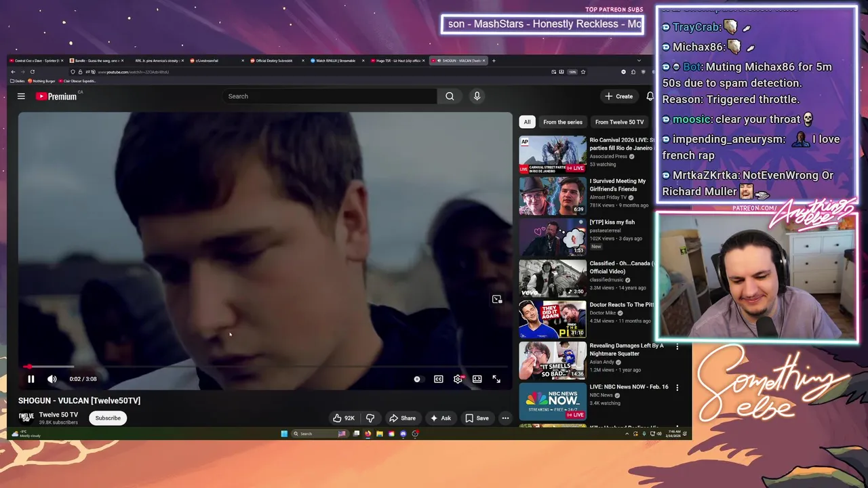Viewport: 868px width, 488px height.
Task: Bookmark page with star icon
Action: 583,72
